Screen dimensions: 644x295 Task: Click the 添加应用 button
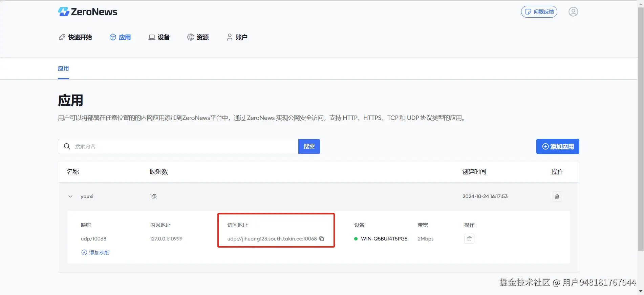click(x=558, y=146)
